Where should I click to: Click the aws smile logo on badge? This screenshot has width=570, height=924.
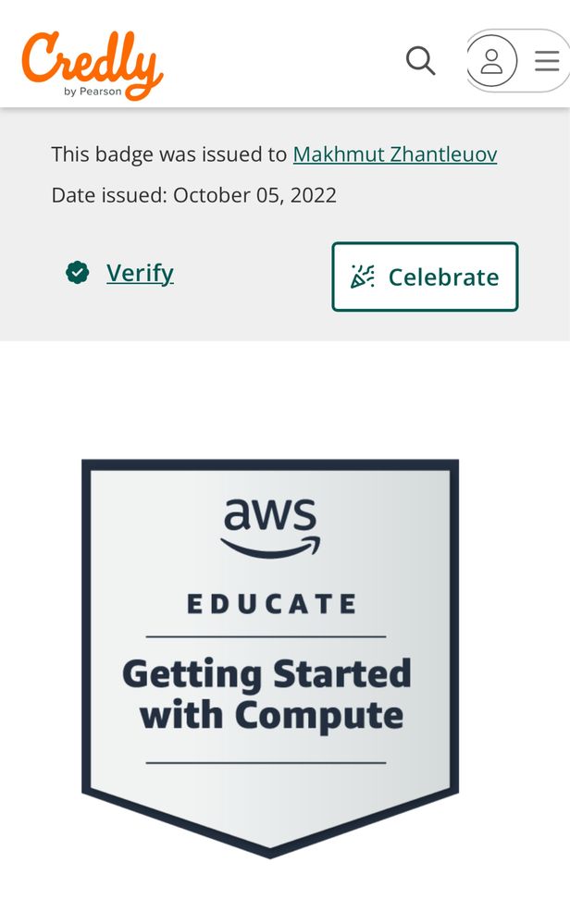[270, 528]
